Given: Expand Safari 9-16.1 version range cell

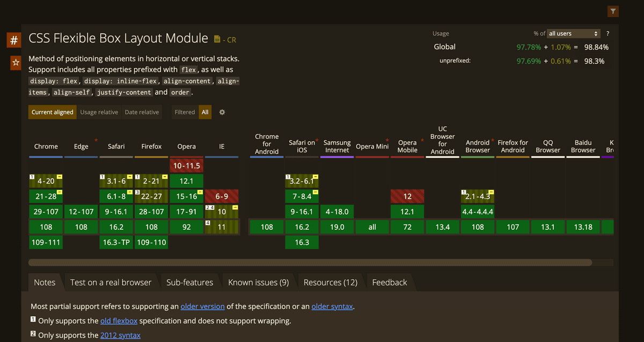Looking at the screenshot, I should [116, 212].
